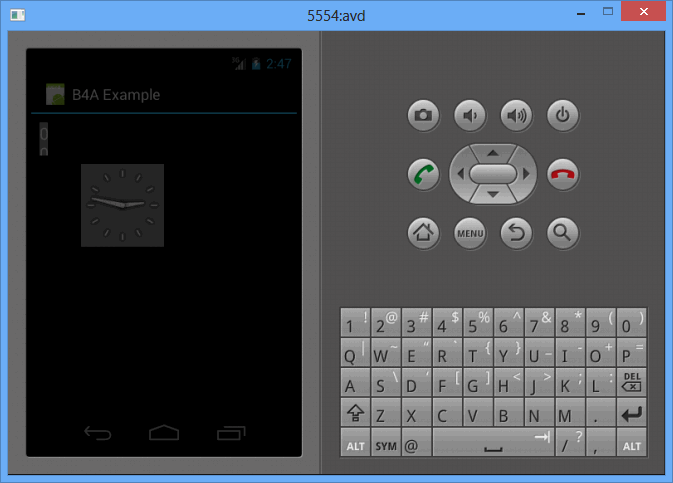
Task: Close the 5554:avd emulator window
Action: 643,12
